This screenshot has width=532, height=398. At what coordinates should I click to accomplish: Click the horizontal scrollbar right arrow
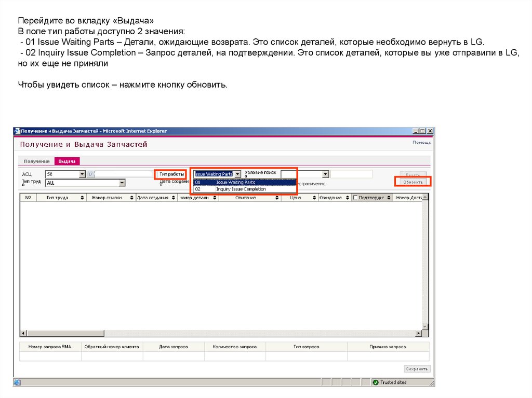pos(419,334)
